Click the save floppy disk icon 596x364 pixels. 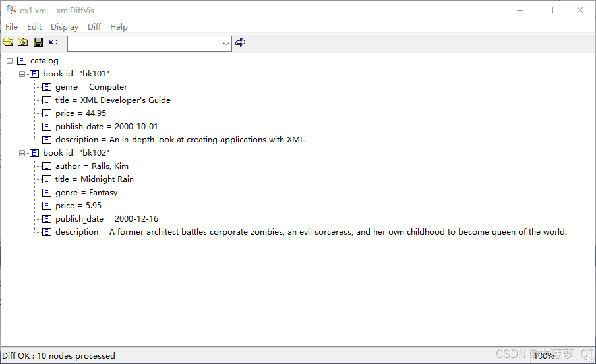[x=38, y=42]
